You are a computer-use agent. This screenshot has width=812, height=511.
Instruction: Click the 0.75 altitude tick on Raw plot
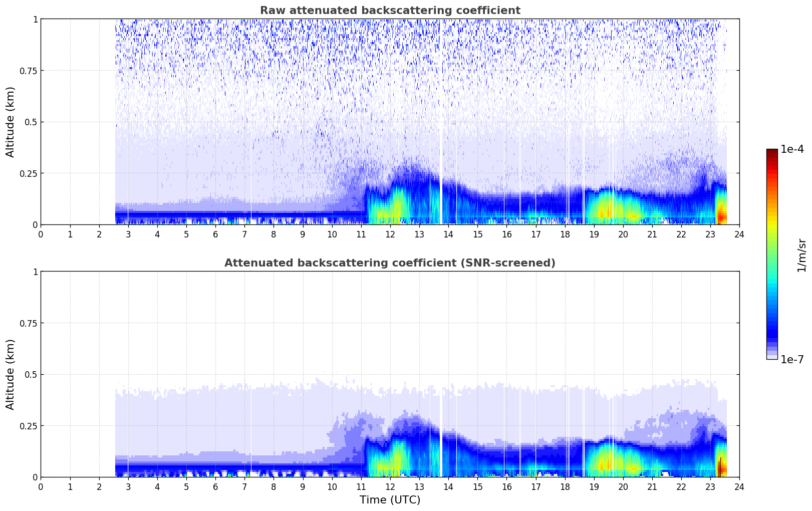point(28,71)
